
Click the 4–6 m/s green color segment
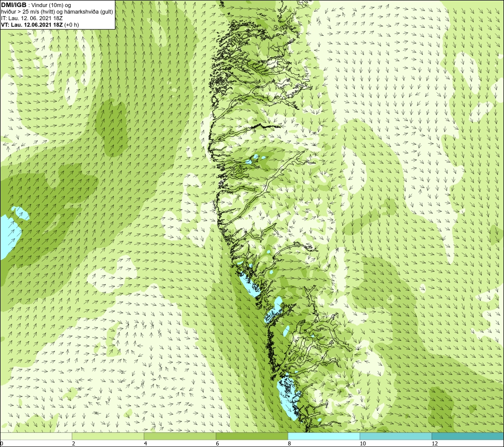[x=180, y=436]
